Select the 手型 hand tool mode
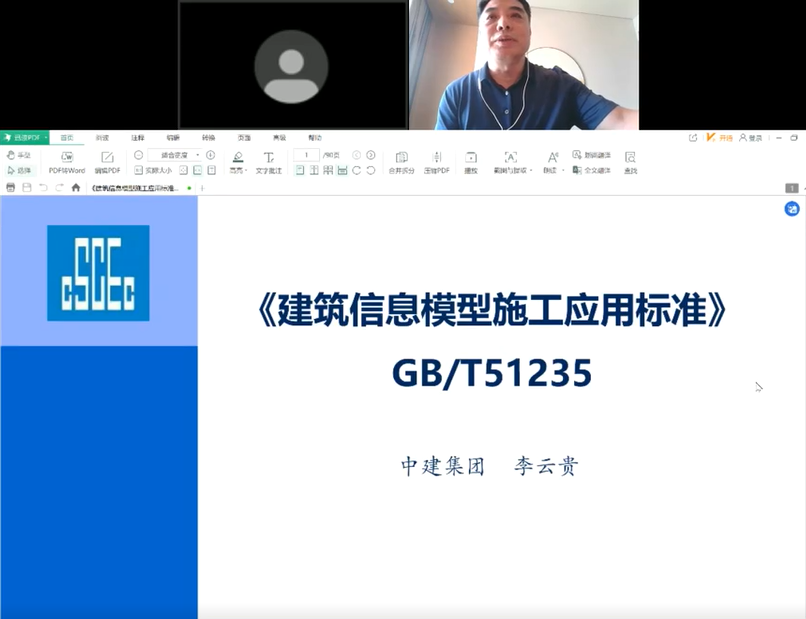Screen dimensions: 806x619 pos(18,155)
